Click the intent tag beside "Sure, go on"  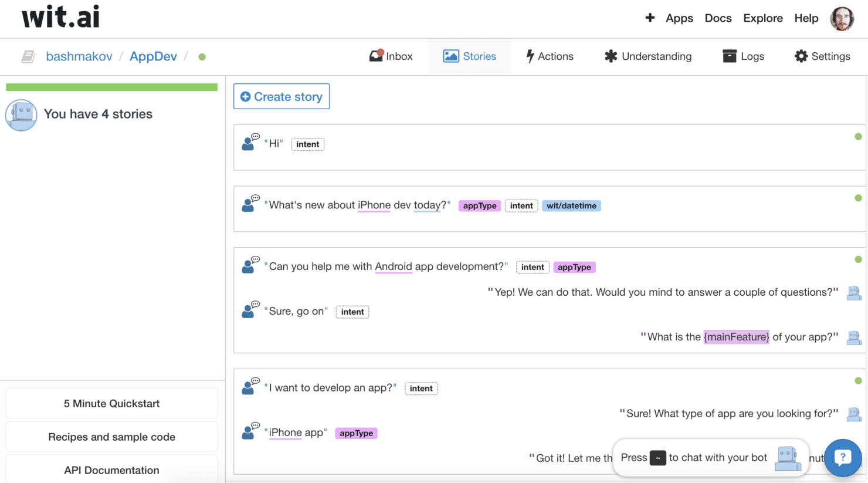352,312
